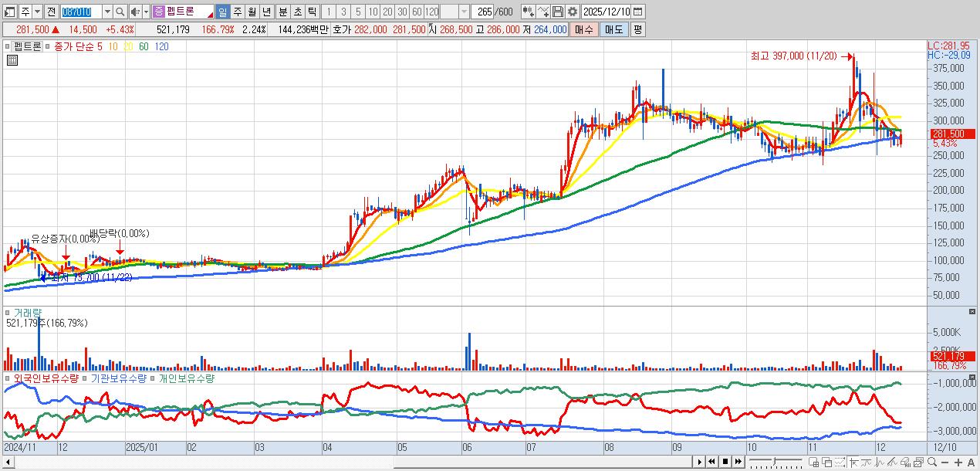Click the eraser tool icon in bottom toolbar

click(905, 462)
